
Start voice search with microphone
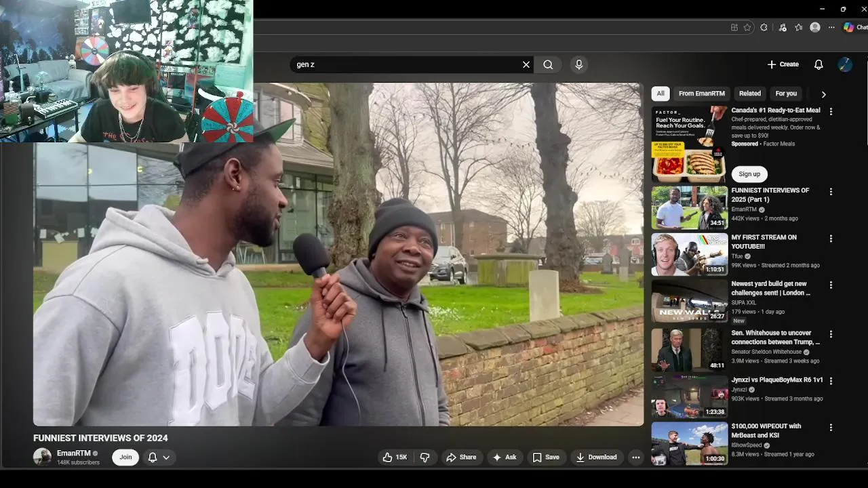578,64
